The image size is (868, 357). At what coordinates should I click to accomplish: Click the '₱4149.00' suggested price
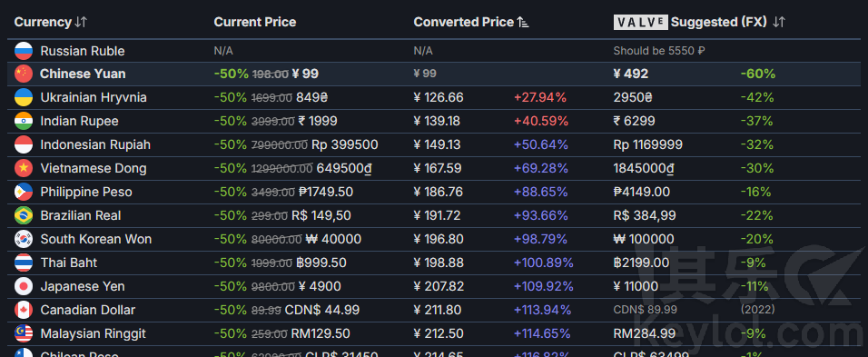click(x=642, y=192)
